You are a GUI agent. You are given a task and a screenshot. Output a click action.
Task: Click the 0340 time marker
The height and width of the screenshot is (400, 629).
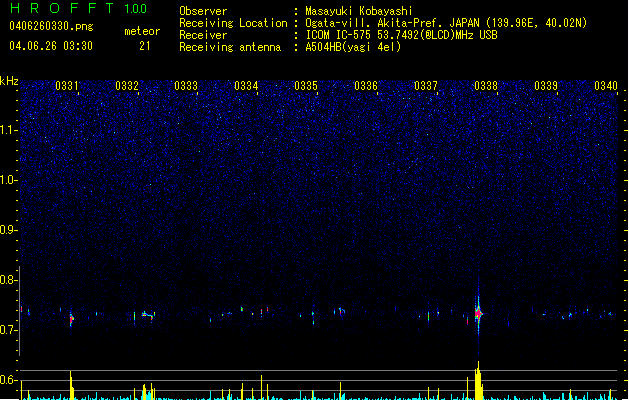pyautogui.click(x=606, y=86)
